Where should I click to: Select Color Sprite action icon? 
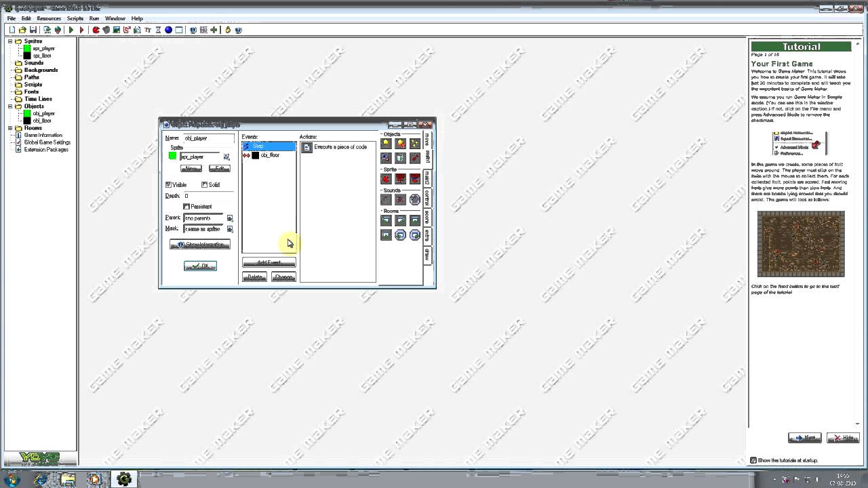[x=415, y=179]
